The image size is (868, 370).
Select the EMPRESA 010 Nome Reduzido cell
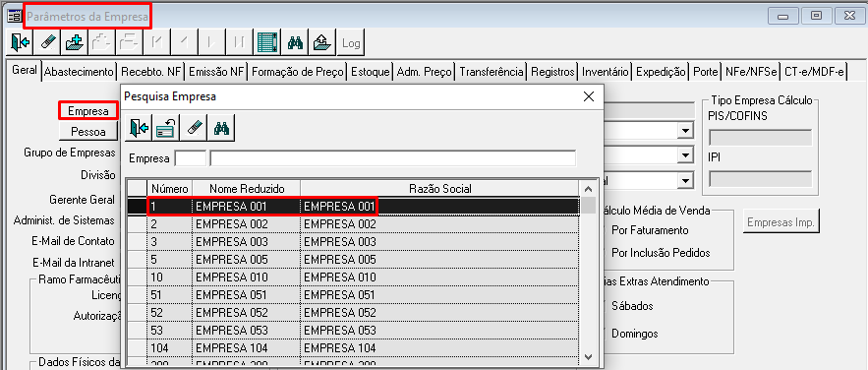[247, 277]
